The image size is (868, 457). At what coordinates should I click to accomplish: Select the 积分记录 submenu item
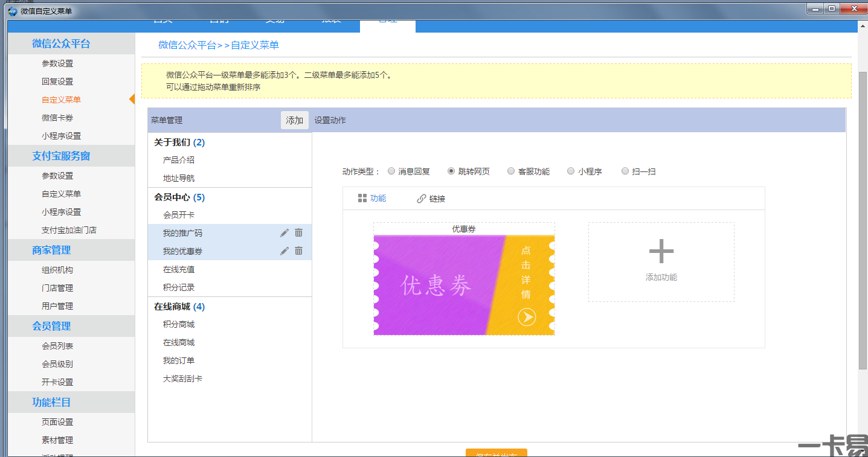[x=179, y=287]
